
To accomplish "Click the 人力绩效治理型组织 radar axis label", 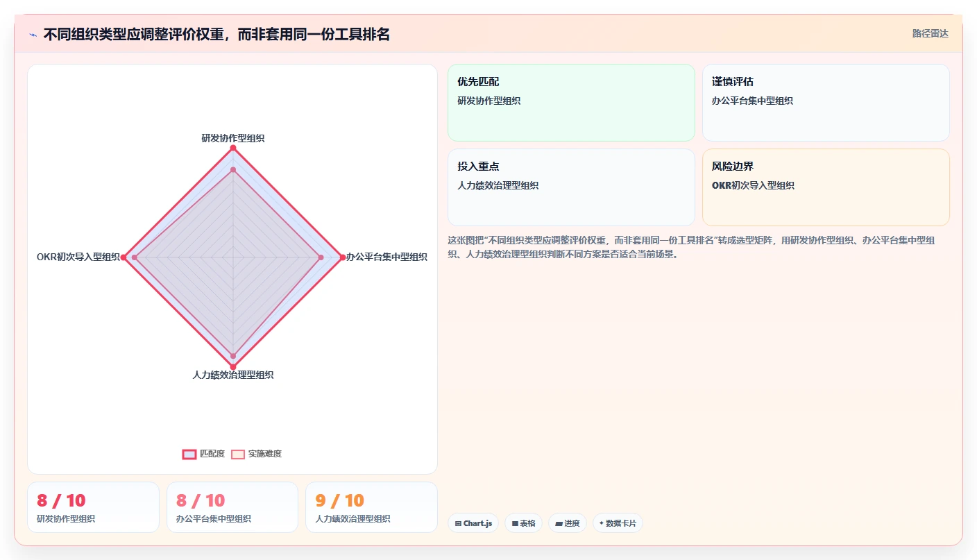I will pos(233,375).
